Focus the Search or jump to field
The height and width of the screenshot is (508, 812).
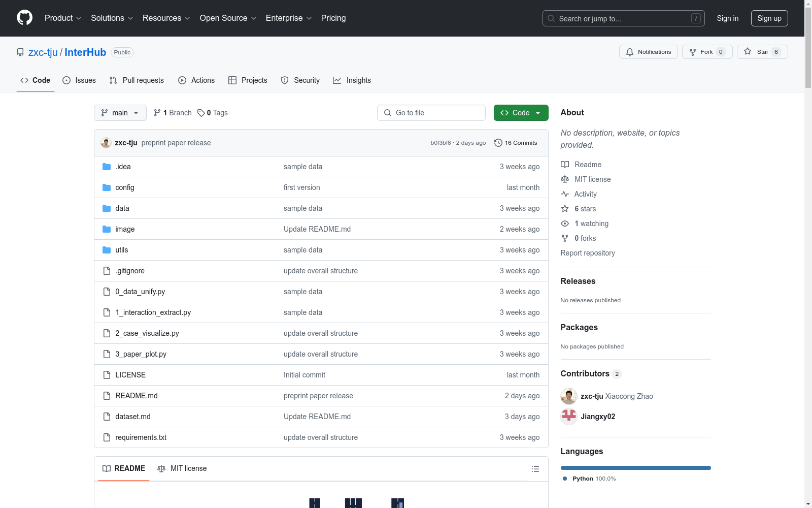(x=624, y=18)
